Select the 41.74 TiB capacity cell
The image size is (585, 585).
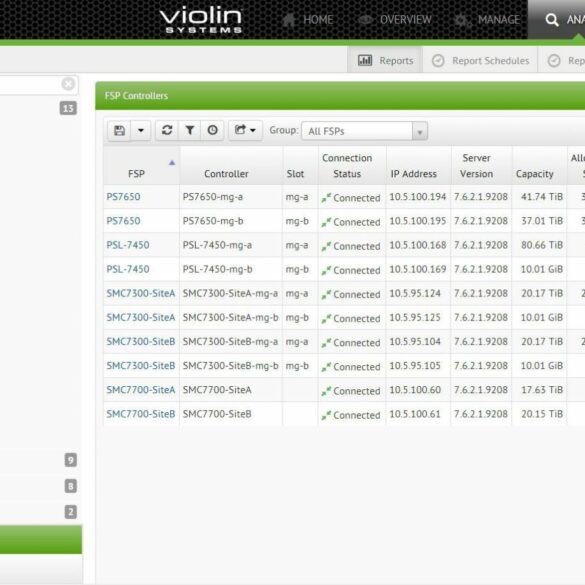(539, 197)
